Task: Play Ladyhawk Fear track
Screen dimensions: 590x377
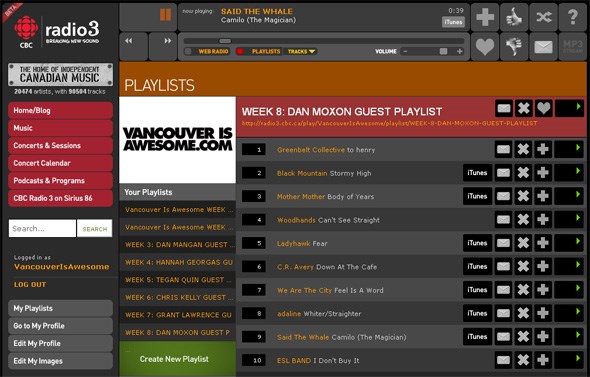Action: click(x=569, y=243)
